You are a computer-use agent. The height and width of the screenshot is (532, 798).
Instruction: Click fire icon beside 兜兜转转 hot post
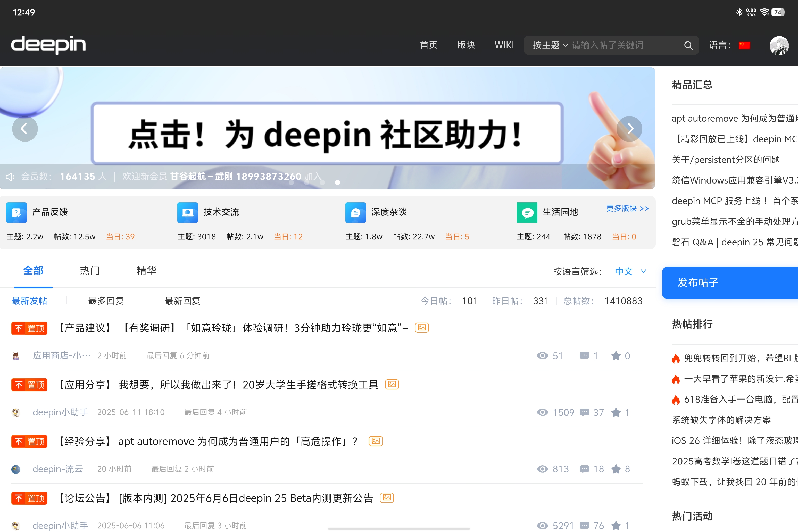click(676, 359)
